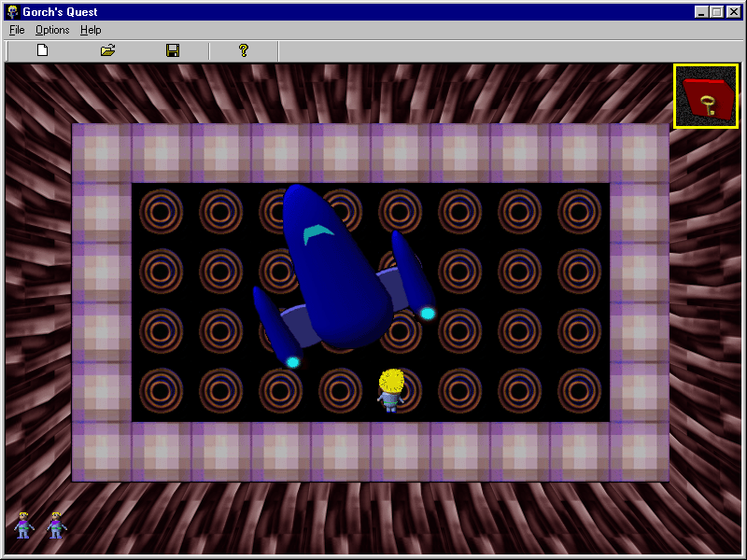Click the Gorch's Quest title bar text
Screen dimensions: 747x560
pos(61,12)
